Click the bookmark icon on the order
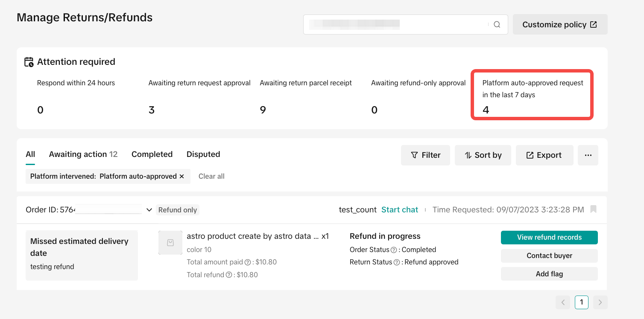This screenshot has width=644, height=319. [x=593, y=209]
